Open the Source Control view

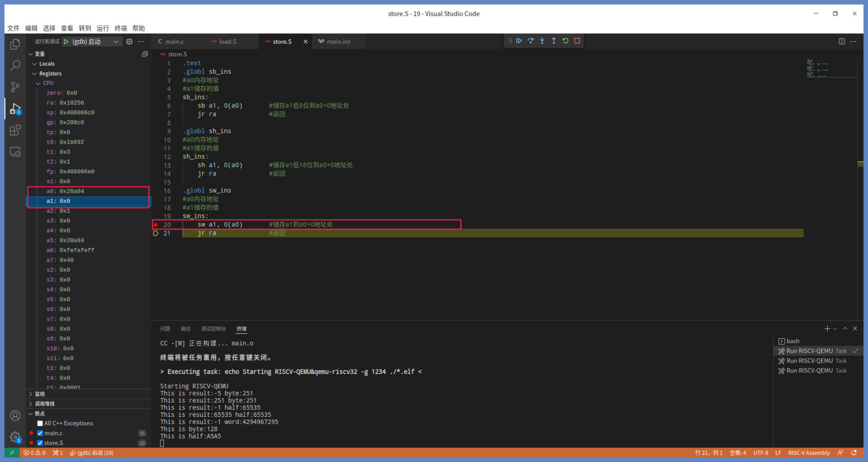[x=15, y=87]
